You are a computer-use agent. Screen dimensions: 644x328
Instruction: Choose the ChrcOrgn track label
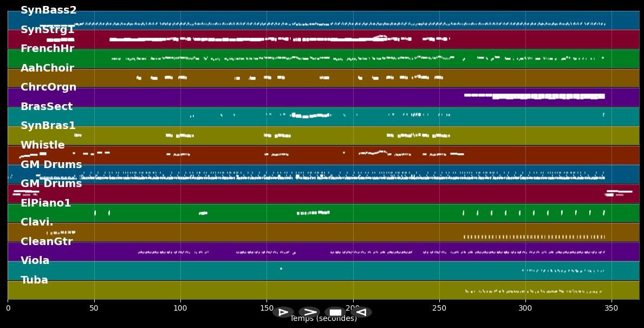pyautogui.click(x=48, y=87)
